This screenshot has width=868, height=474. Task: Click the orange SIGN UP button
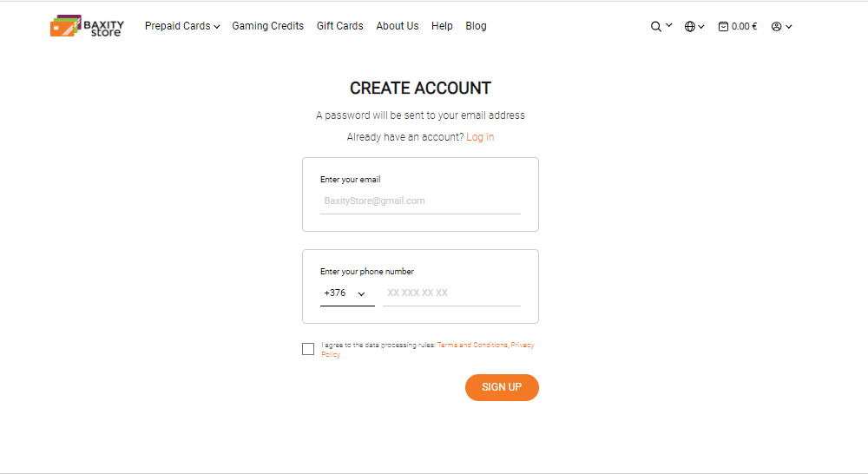[x=502, y=387]
